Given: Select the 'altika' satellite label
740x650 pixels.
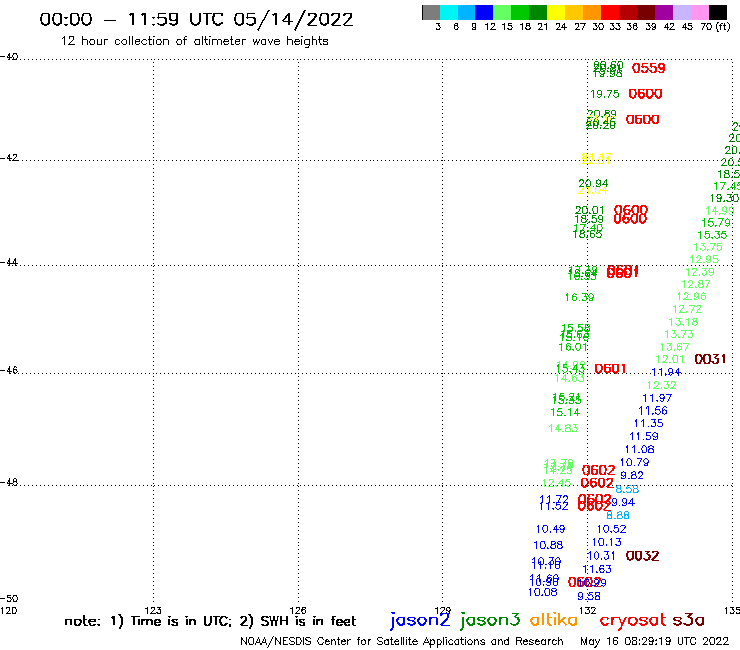Looking at the screenshot, I should pyautogui.click(x=554, y=620).
